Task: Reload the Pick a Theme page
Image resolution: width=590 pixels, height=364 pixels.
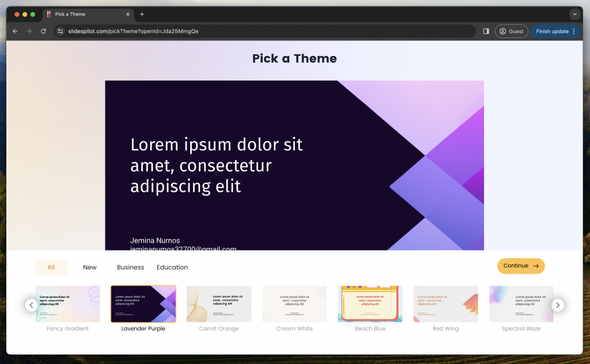Action: tap(43, 31)
